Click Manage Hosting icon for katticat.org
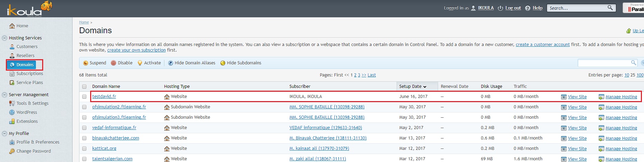This screenshot has height=162, width=644. pyautogui.click(x=601, y=149)
